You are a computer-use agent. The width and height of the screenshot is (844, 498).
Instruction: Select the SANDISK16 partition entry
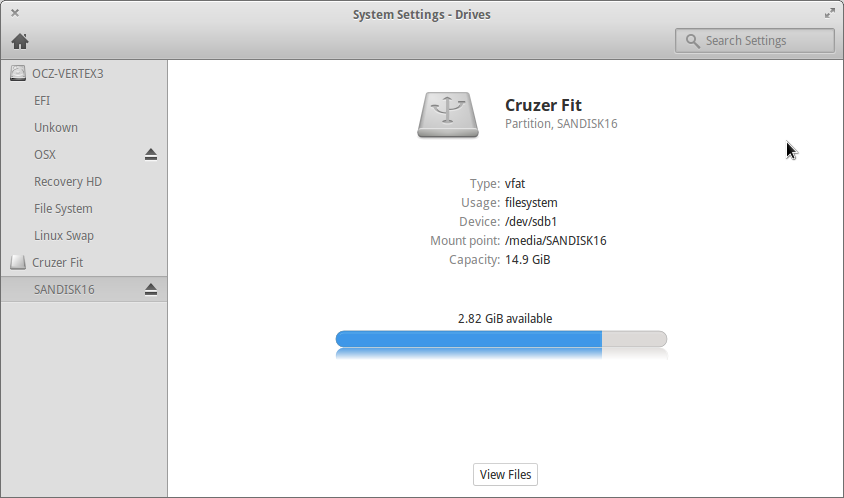click(84, 289)
